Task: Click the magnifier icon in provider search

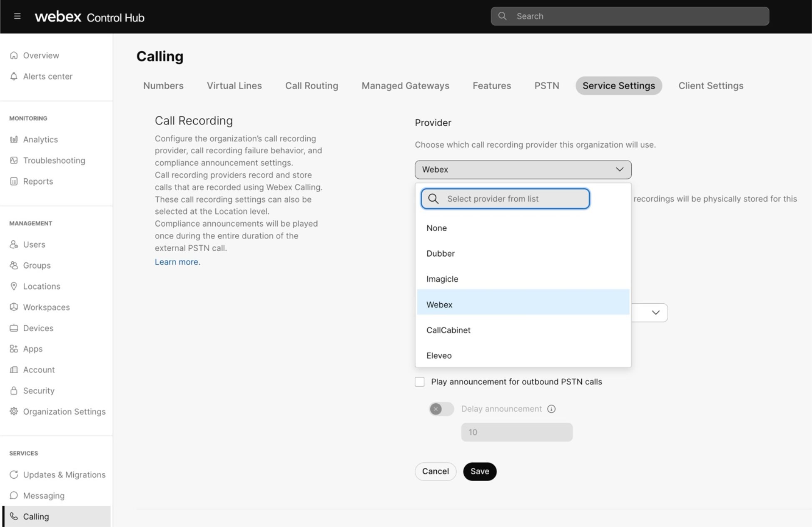Action: (433, 199)
